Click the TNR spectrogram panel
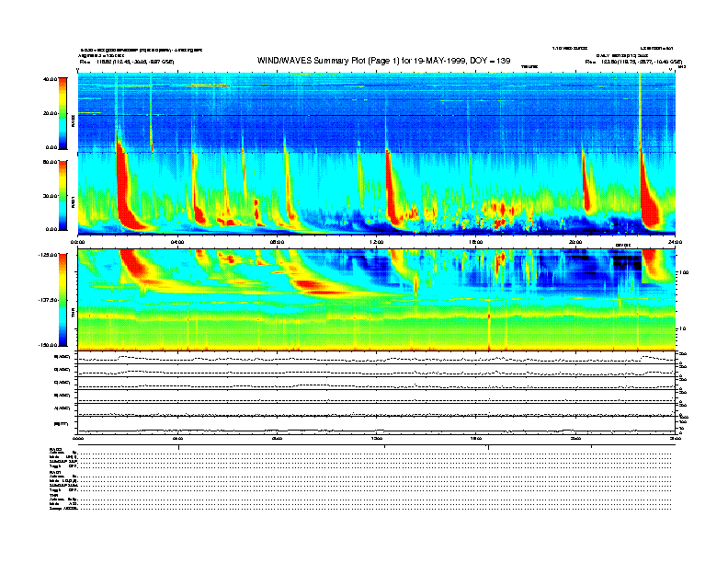The height and width of the screenshot is (563, 728). pos(377,300)
